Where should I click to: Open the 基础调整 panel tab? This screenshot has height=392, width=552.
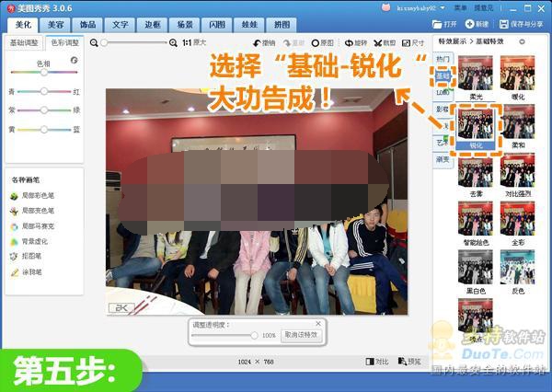pyautogui.click(x=24, y=43)
